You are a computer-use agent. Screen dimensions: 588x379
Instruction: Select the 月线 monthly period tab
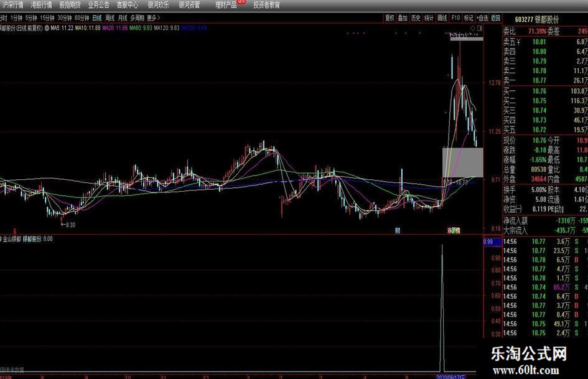tap(123, 17)
